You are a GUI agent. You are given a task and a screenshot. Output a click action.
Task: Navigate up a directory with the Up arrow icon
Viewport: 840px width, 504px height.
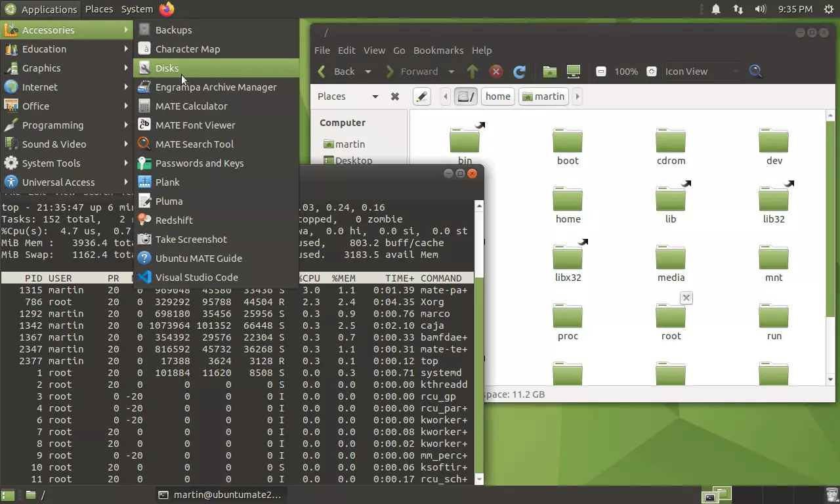pyautogui.click(x=472, y=71)
